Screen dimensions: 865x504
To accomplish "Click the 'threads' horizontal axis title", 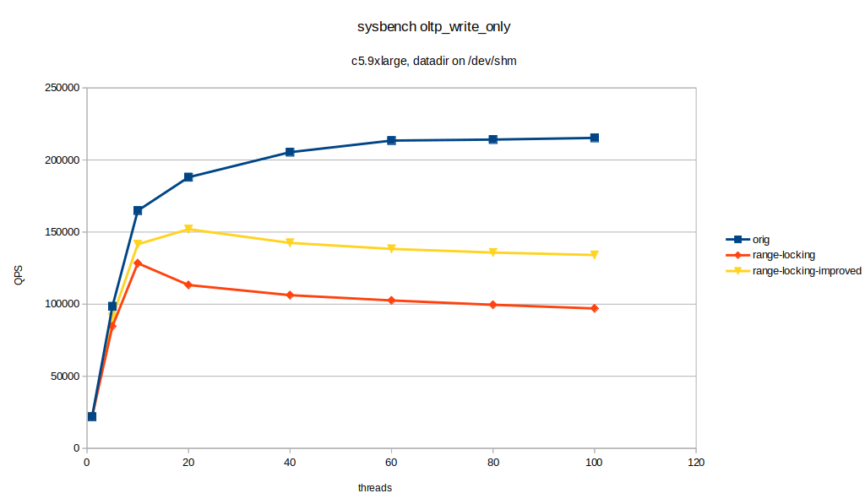I will click(374, 488).
